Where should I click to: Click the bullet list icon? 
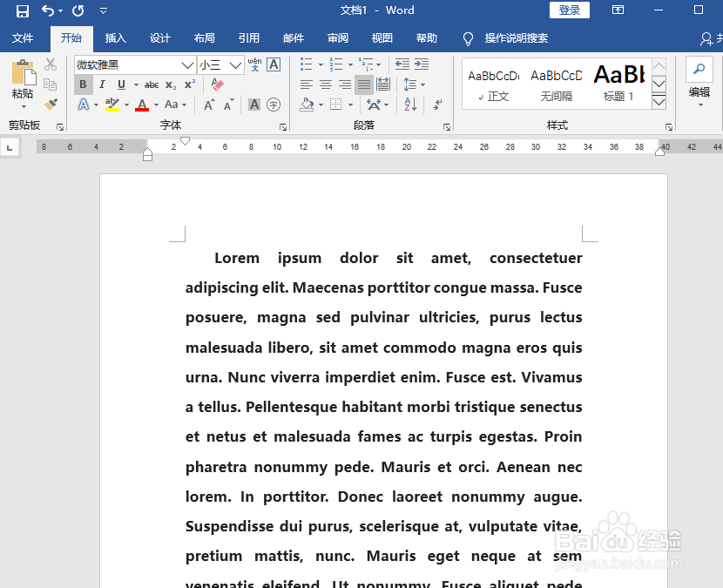306,64
